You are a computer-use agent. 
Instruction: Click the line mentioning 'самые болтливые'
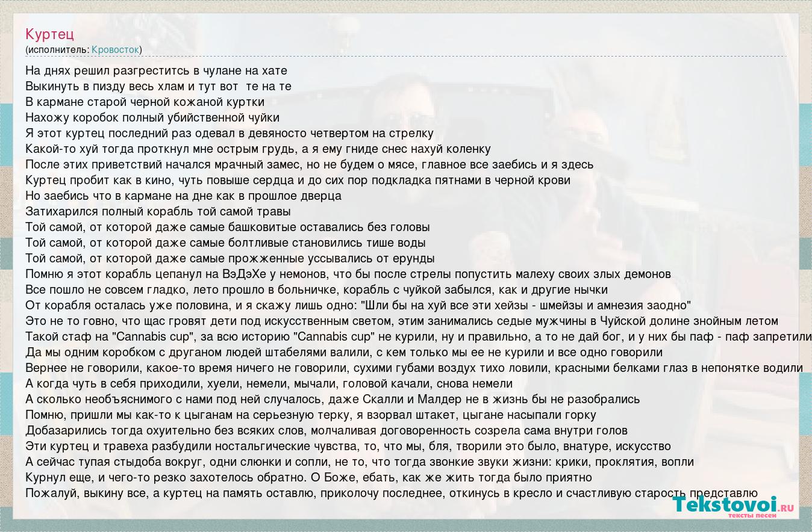pyautogui.click(x=225, y=243)
